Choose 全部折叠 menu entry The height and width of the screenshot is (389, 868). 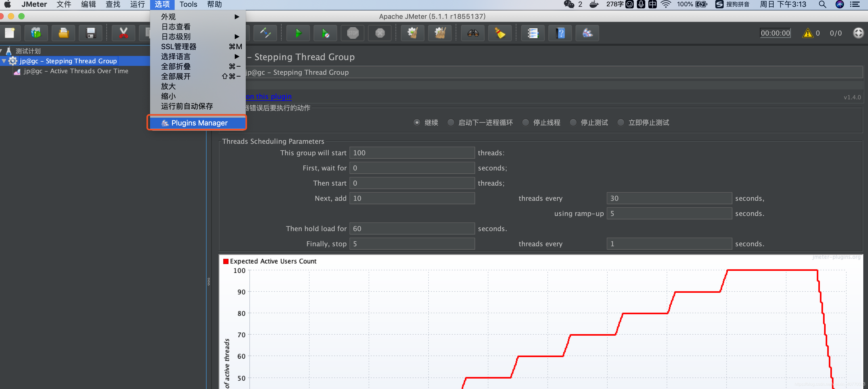point(198,66)
